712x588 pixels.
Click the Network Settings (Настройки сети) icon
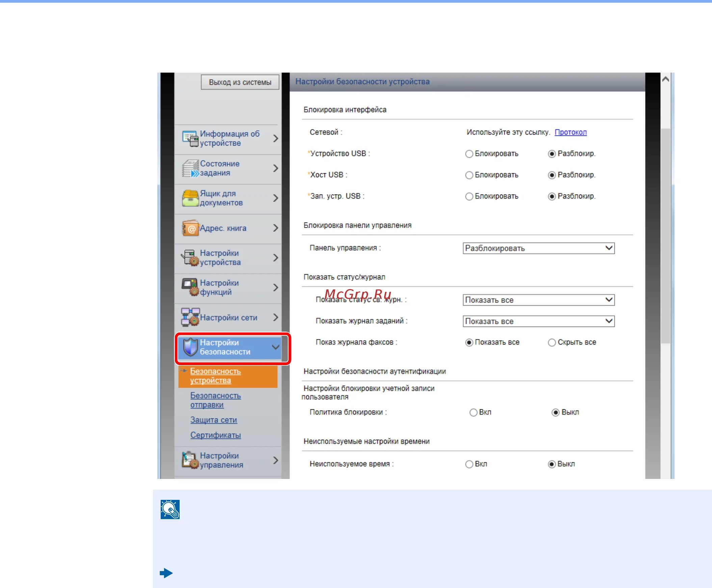pyautogui.click(x=190, y=317)
